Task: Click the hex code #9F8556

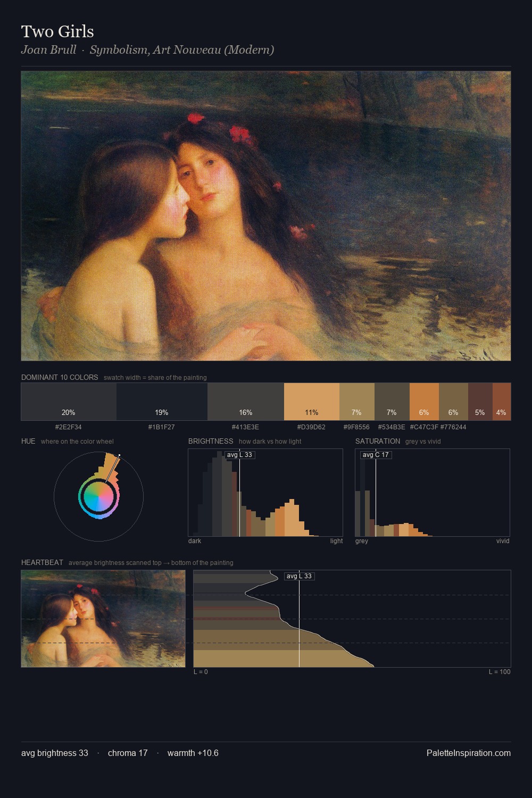Action: point(356,427)
